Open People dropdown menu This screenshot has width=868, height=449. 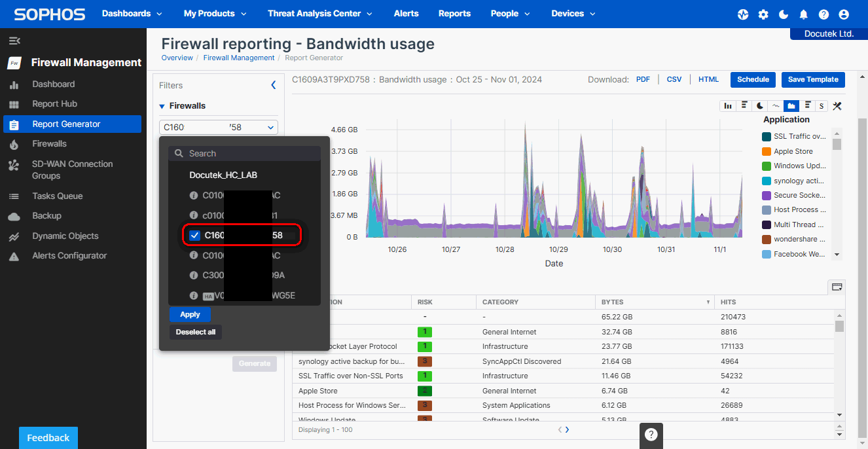pyautogui.click(x=511, y=14)
